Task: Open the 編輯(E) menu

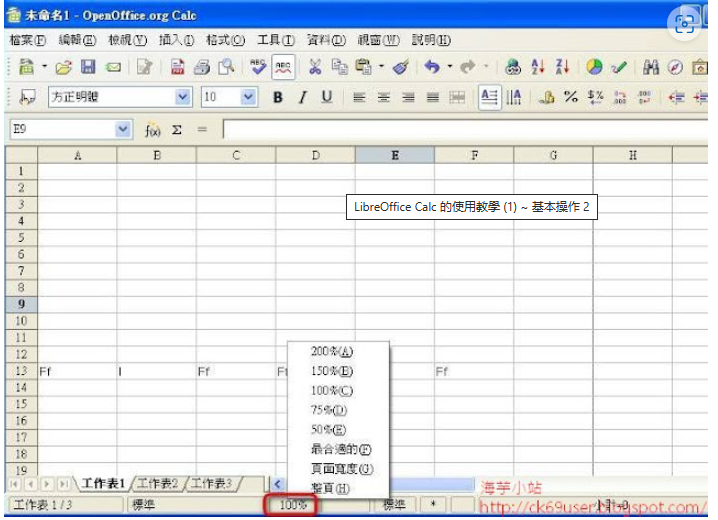Action: [77, 40]
